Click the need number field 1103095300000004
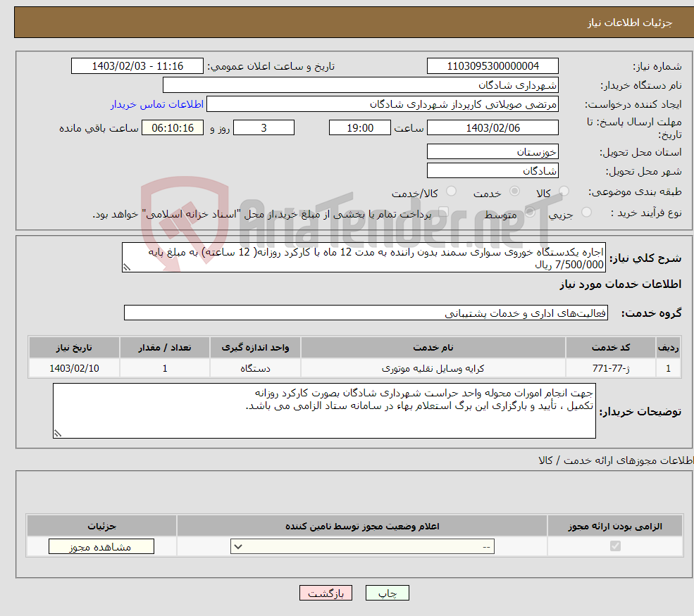Image resolution: width=694 pixels, height=616 pixels. [492, 66]
